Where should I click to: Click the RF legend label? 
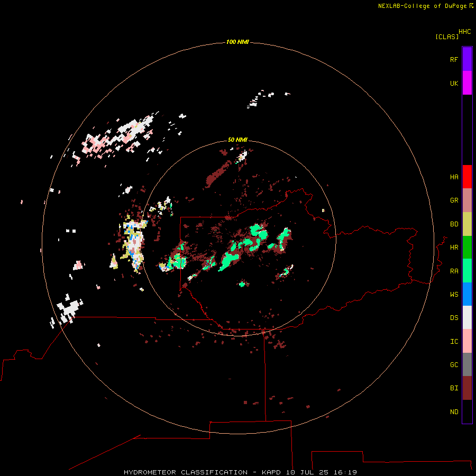coord(454,60)
